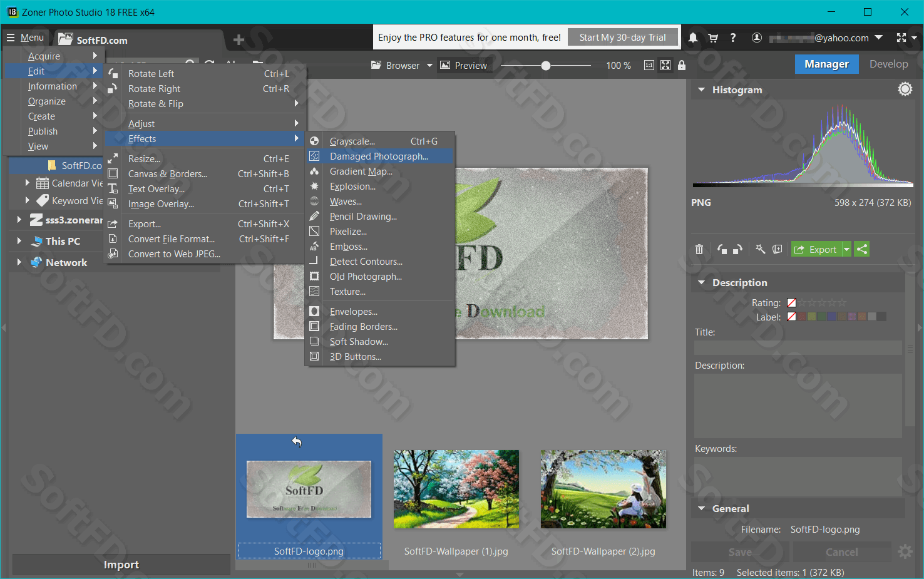924x579 pixels.
Task: Choose Texture effect
Action: [381, 292]
